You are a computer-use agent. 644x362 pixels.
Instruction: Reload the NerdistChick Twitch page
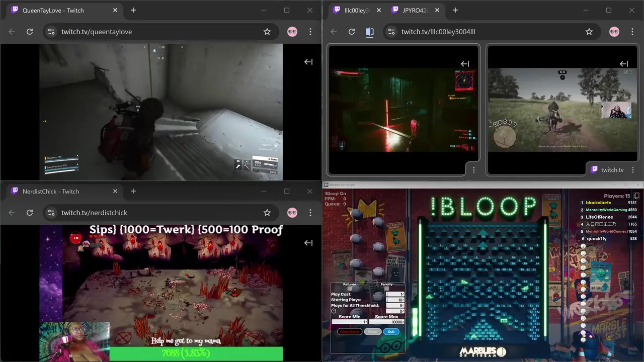30,213
